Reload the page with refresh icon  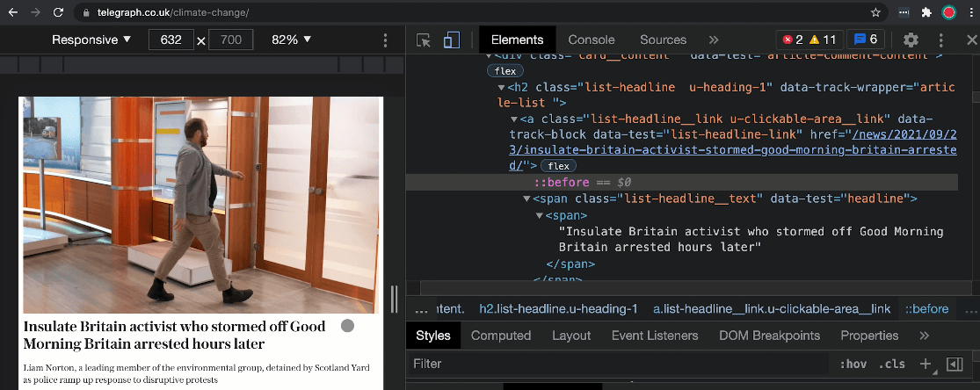(x=58, y=12)
